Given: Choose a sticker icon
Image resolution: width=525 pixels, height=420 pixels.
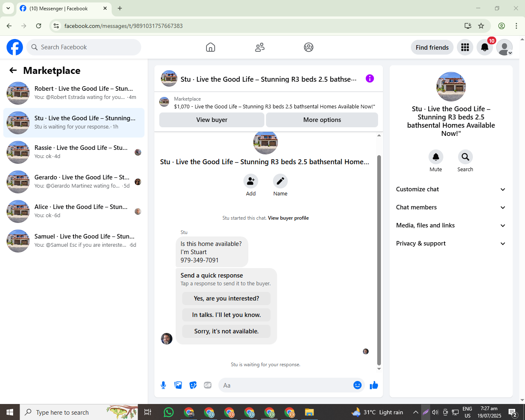Looking at the screenshot, I should (x=193, y=385).
